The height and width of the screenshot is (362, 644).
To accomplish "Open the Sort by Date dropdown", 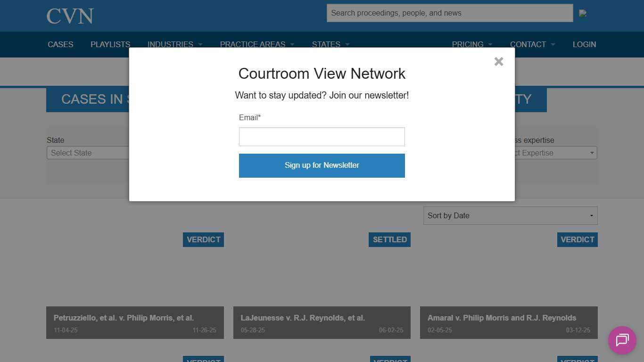I will [x=510, y=215].
